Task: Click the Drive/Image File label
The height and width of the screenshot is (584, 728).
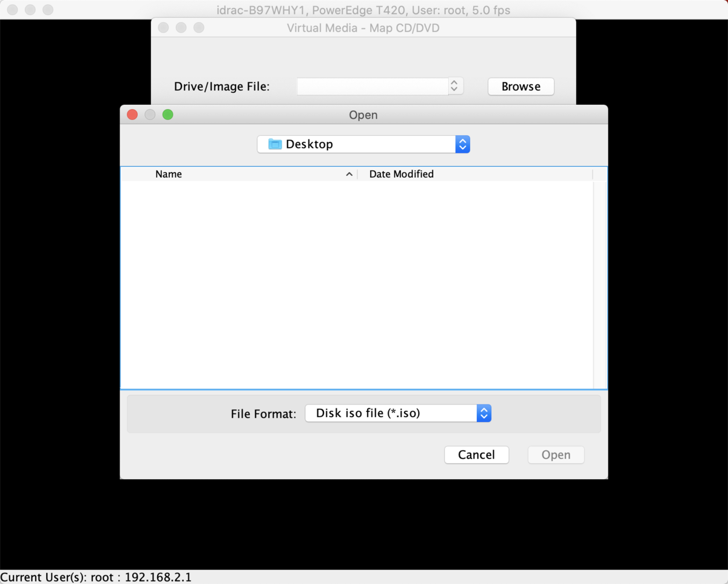Action: [x=222, y=87]
